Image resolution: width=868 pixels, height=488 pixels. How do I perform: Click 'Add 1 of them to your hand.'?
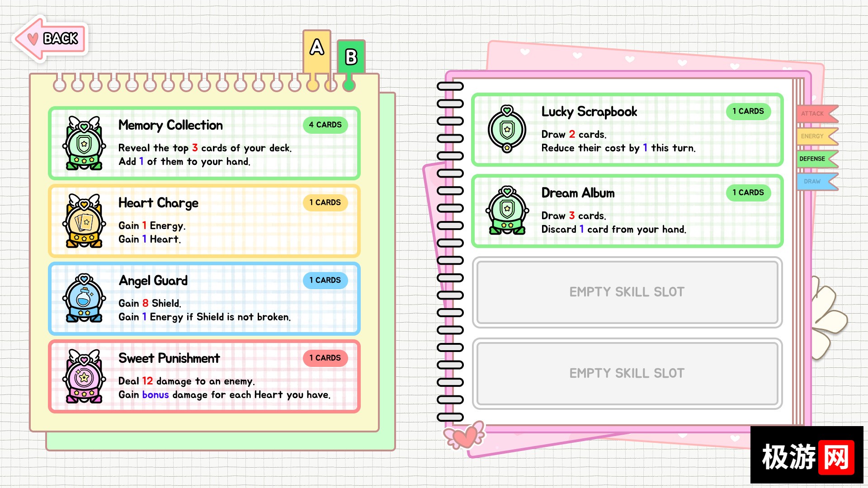coord(184,162)
